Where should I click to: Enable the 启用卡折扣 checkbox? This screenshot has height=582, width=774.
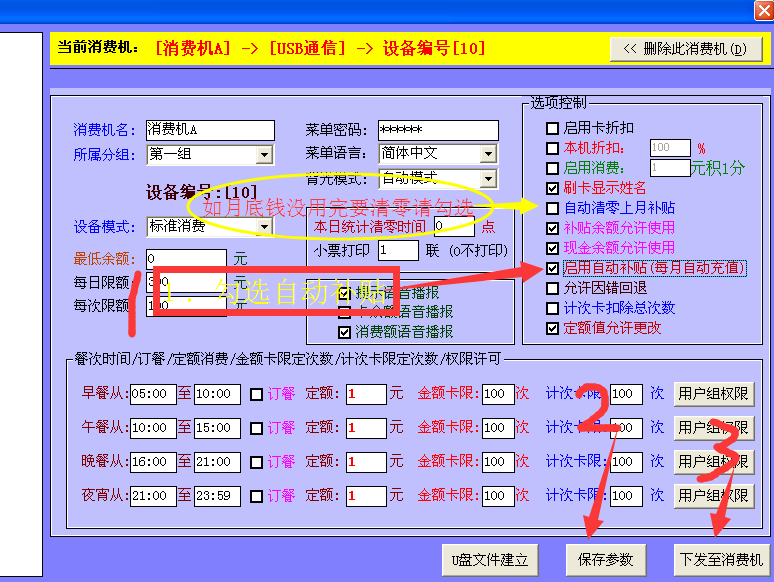pyautogui.click(x=553, y=128)
